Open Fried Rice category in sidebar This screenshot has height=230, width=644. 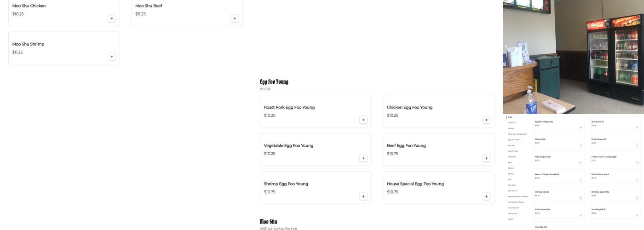tap(512, 123)
